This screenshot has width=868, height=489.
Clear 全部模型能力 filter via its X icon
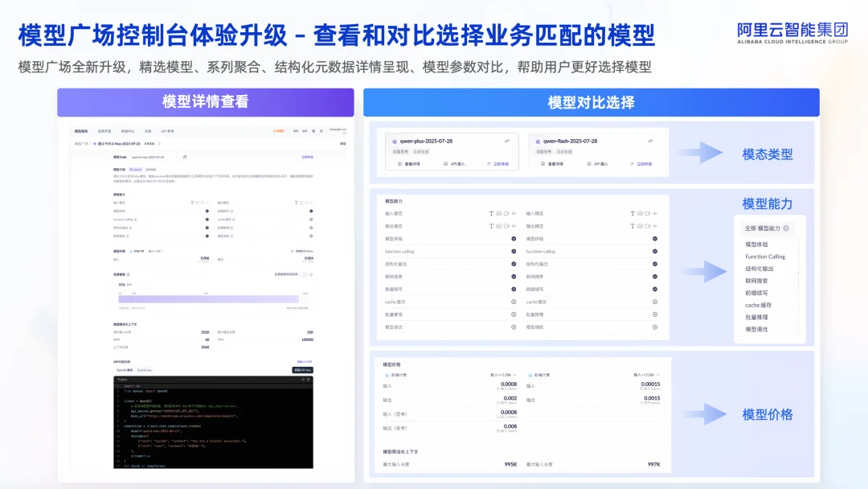[x=786, y=228]
